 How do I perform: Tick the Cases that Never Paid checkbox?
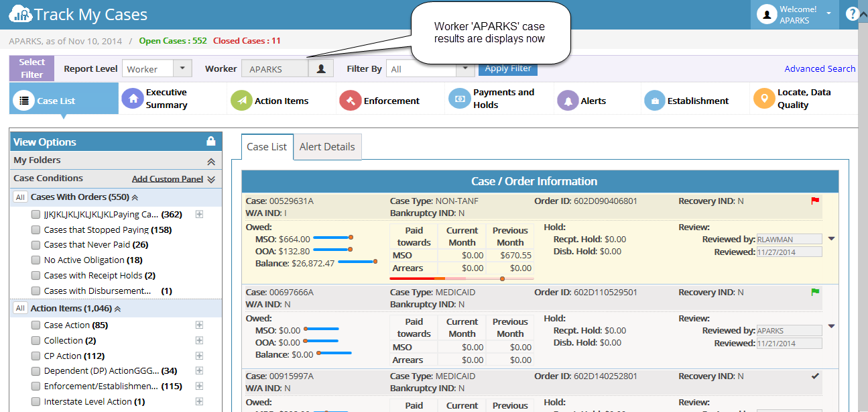click(x=36, y=245)
